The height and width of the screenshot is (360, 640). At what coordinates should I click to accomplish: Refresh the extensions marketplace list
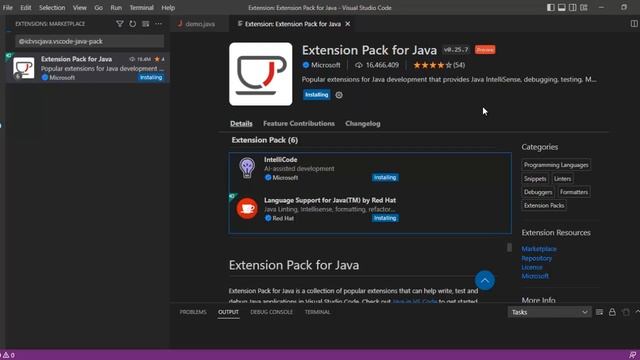pos(133,24)
